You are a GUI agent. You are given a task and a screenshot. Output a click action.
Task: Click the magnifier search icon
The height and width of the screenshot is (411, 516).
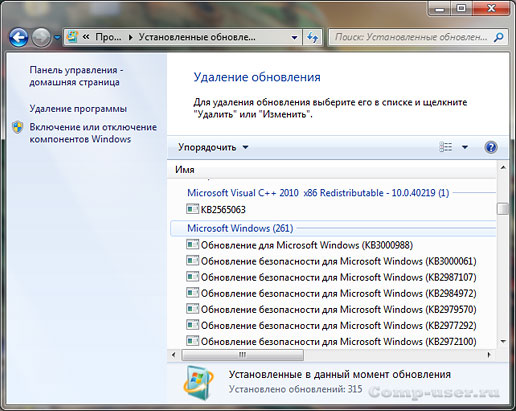pyautogui.click(x=499, y=37)
